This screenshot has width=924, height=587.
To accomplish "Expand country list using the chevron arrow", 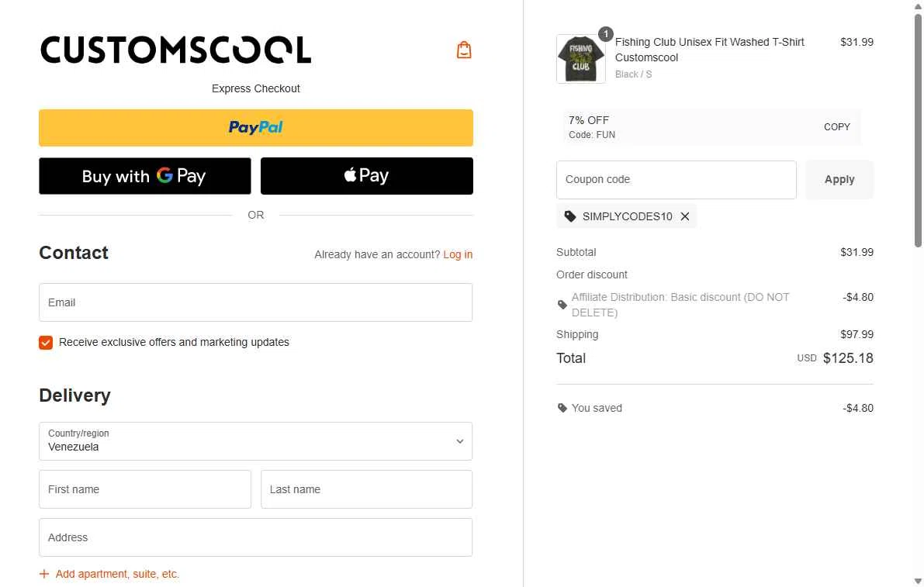I will pyautogui.click(x=459, y=441).
